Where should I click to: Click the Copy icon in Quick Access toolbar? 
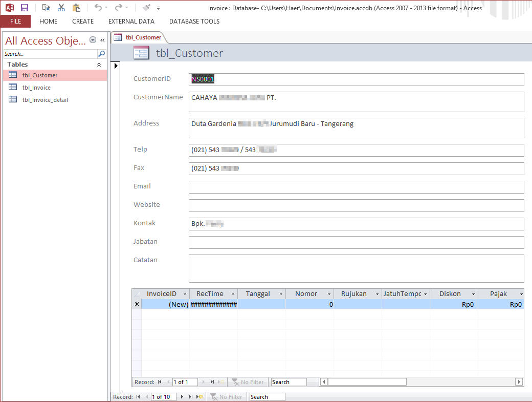pyautogui.click(x=46, y=8)
